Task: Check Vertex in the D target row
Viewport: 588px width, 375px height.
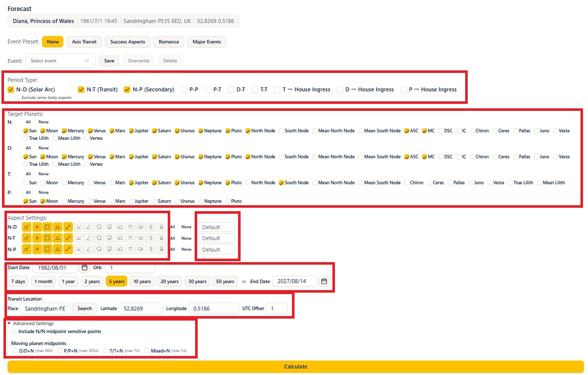Action: coord(87,164)
